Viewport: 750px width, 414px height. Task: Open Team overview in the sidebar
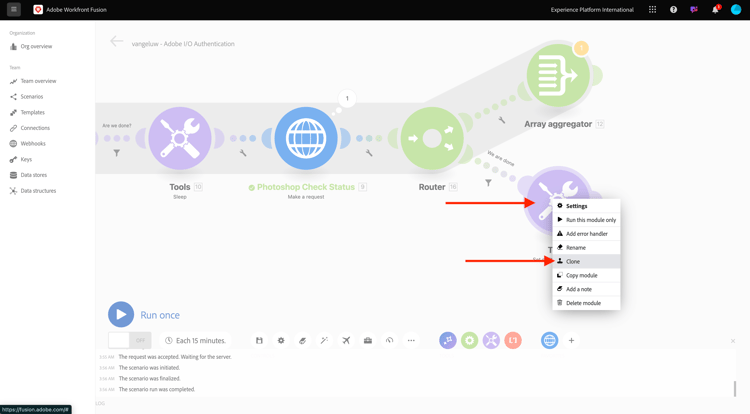33,81
